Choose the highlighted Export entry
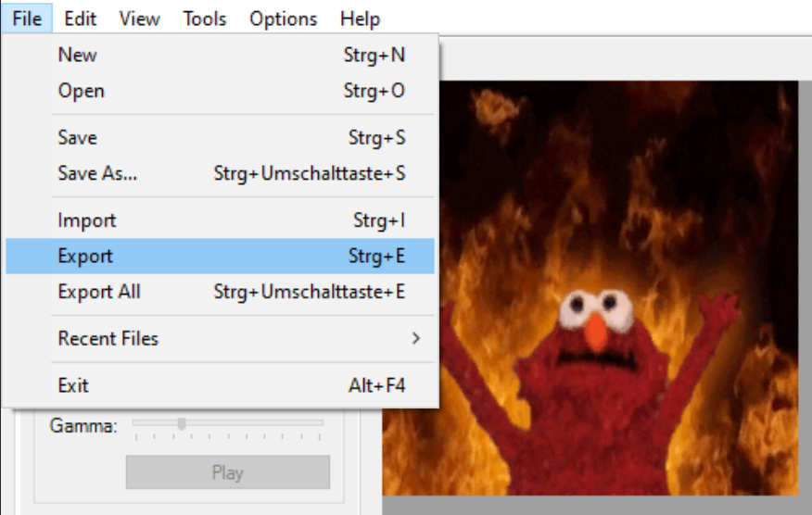The width and height of the screenshot is (812, 515). coord(220,257)
